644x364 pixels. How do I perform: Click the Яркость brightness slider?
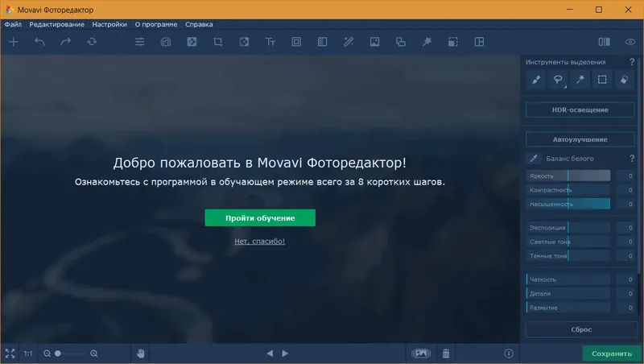tap(568, 176)
